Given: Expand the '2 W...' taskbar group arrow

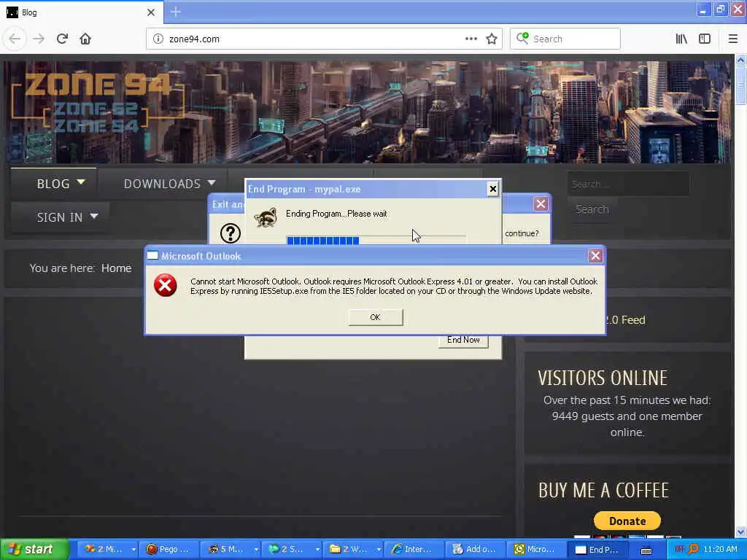Looking at the screenshot, I should click(x=379, y=550).
